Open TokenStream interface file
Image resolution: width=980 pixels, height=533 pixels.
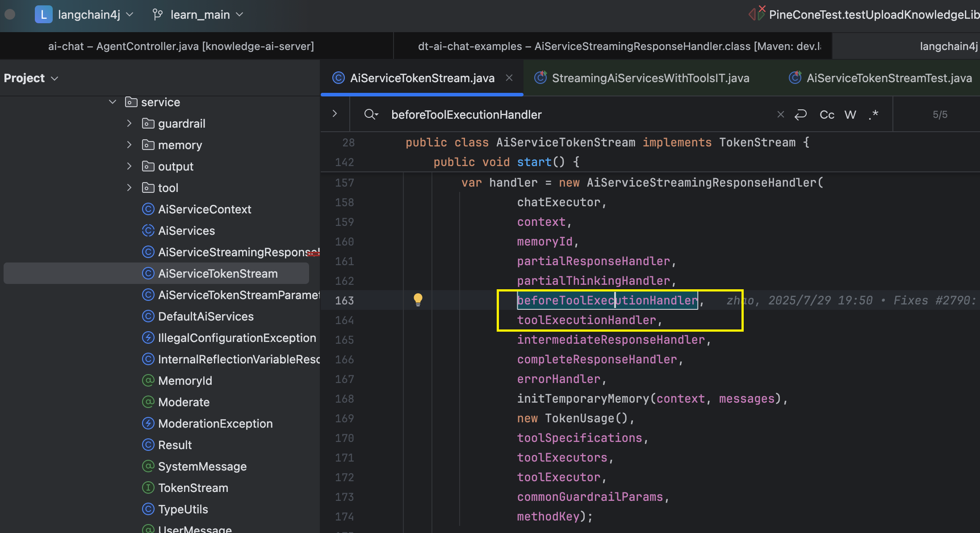(x=185, y=488)
